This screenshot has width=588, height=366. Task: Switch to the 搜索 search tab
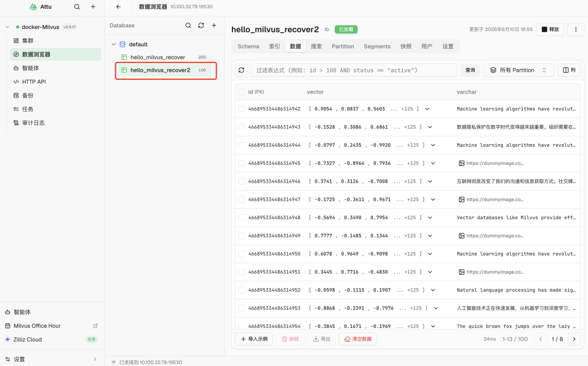(316, 46)
